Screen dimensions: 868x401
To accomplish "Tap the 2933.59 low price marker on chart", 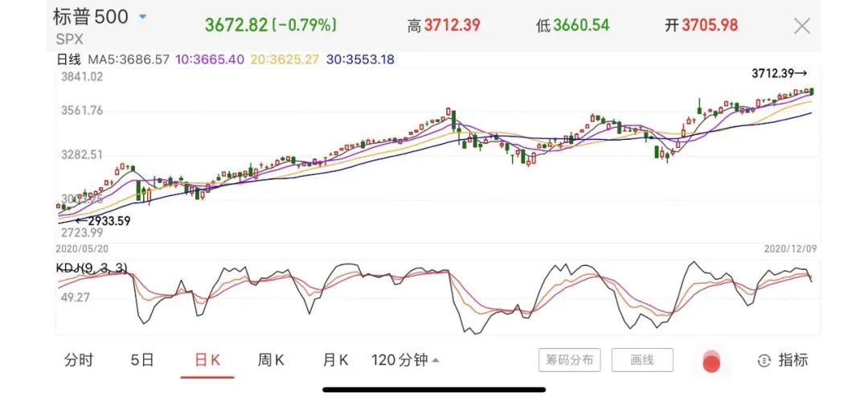I will 102,219.
